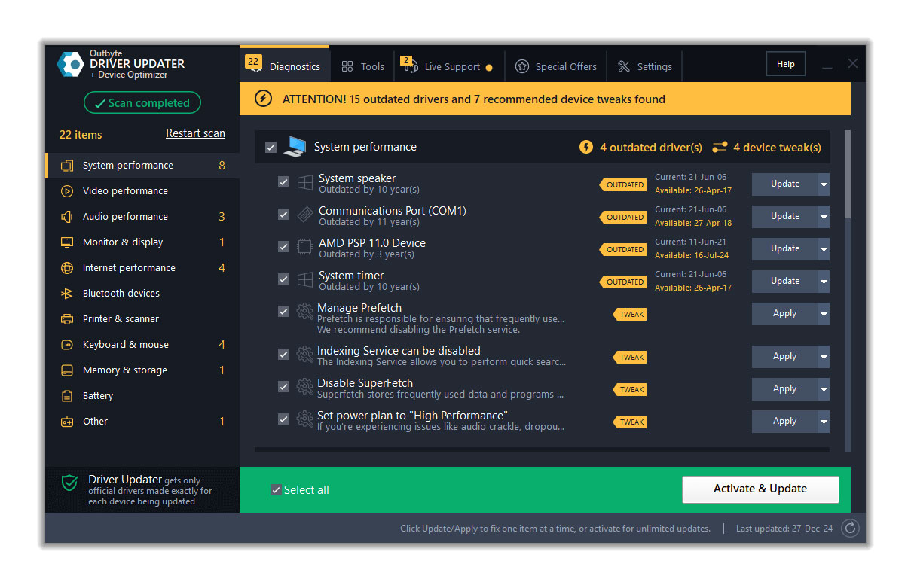Click the '4 device tweak(s)' text
911x588 pixels.
click(x=778, y=148)
